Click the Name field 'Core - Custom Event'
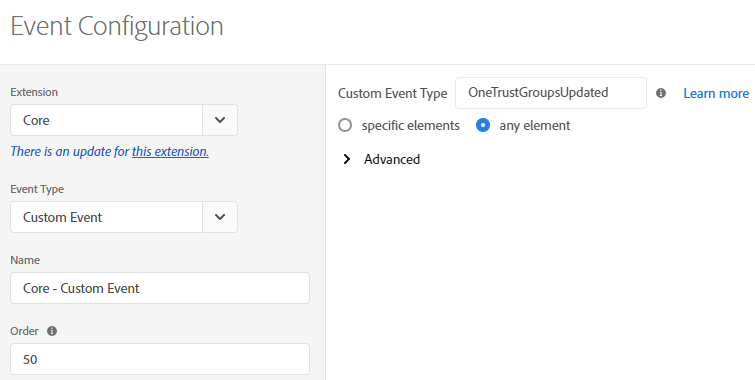The height and width of the screenshot is (380, 755). pyautogui.click(x=160, y=288)
